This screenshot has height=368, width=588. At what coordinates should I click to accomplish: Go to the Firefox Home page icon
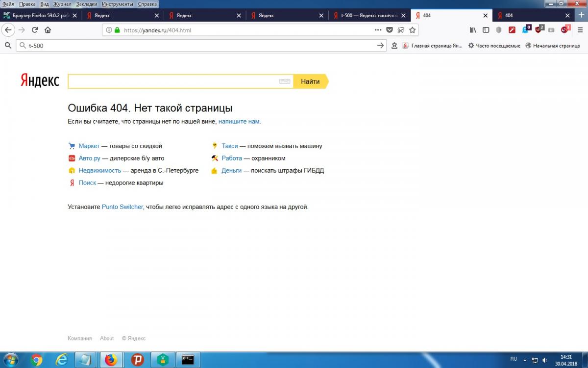coord(48,30)
